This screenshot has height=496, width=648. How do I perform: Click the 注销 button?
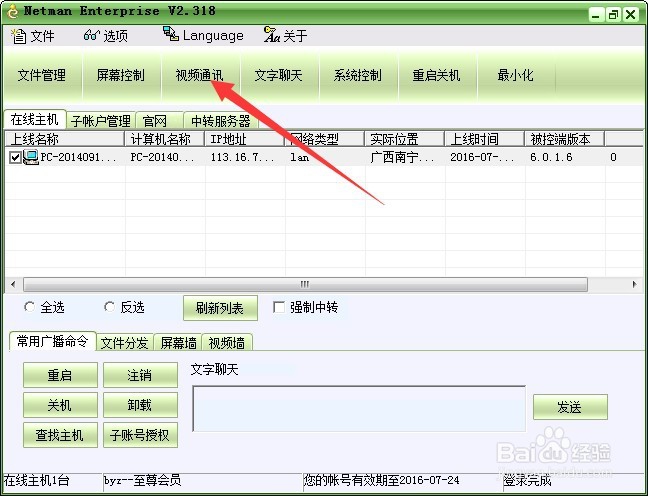tap(141, 375)
